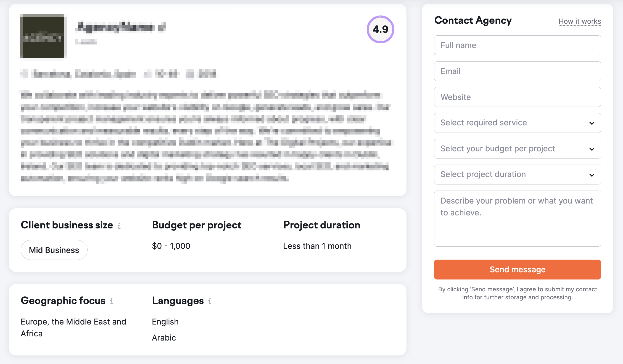Image resolution: width=623 pixels, height=364 pixels.
Task: Click the problem description text area
Action: coord(517,218)
